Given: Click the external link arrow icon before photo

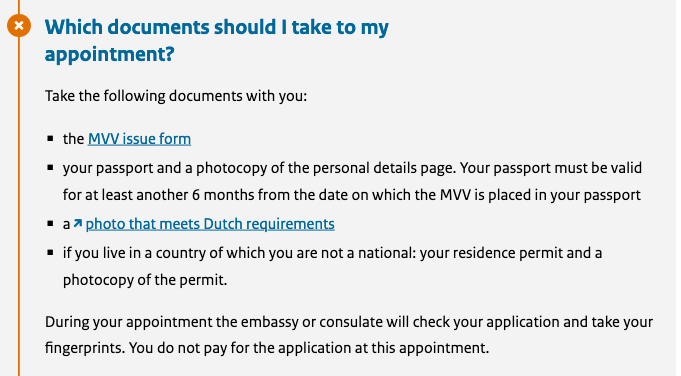Looking at the screenshot, I should pyautogui.click(x=78, y=224).
